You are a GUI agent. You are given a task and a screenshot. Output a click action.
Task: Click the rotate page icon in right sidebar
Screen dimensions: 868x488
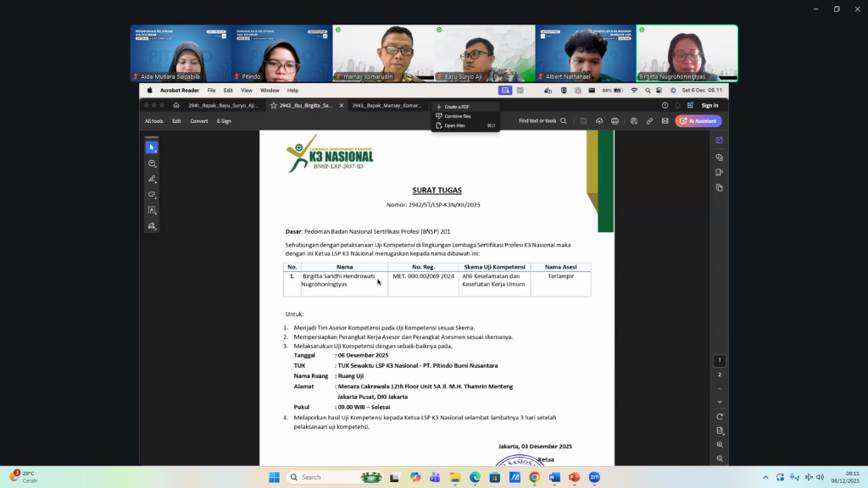pos(720,417)
